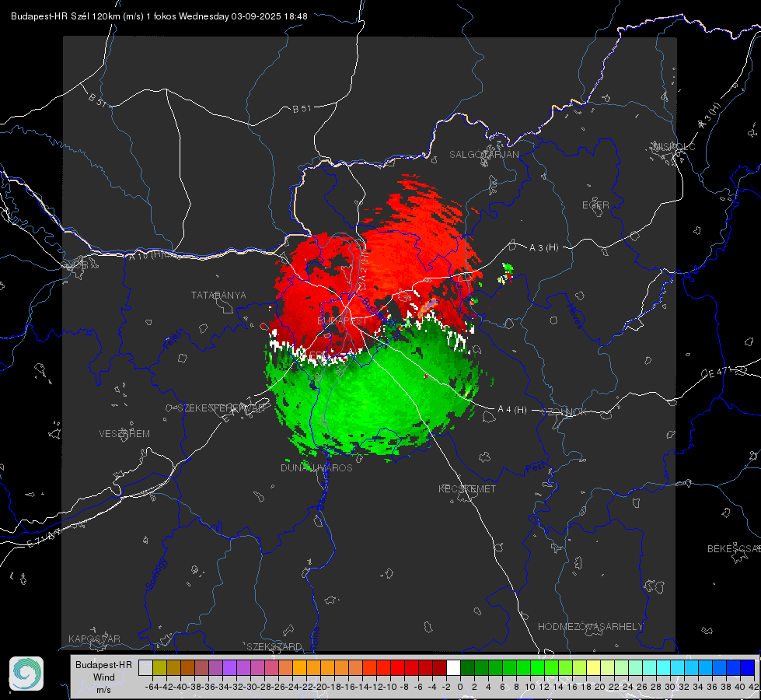Screen dimensions: 761x700
Task: Click the EGER city label
Action: pyautogui.click(x=595, y=205)
